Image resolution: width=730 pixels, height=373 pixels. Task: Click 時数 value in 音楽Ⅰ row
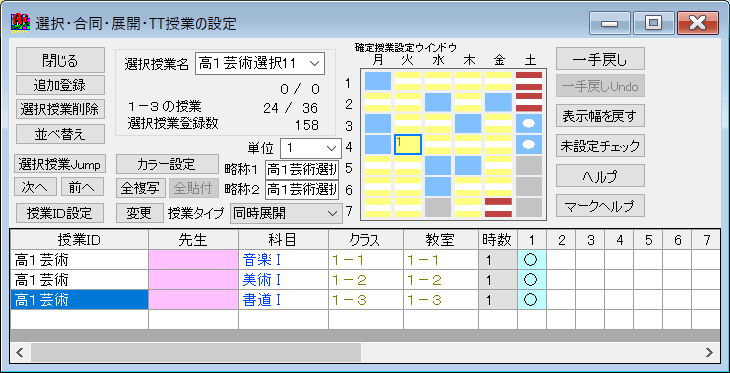(498, 260)
